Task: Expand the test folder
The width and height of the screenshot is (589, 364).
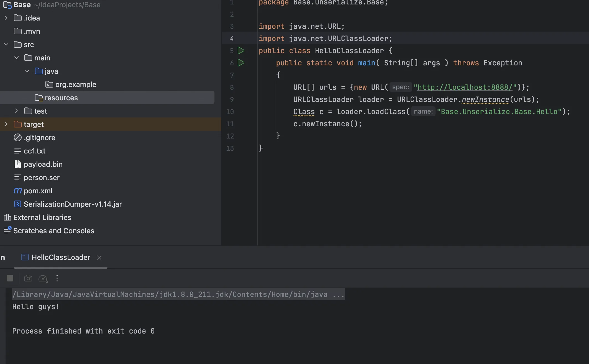Action: point(17,111)
